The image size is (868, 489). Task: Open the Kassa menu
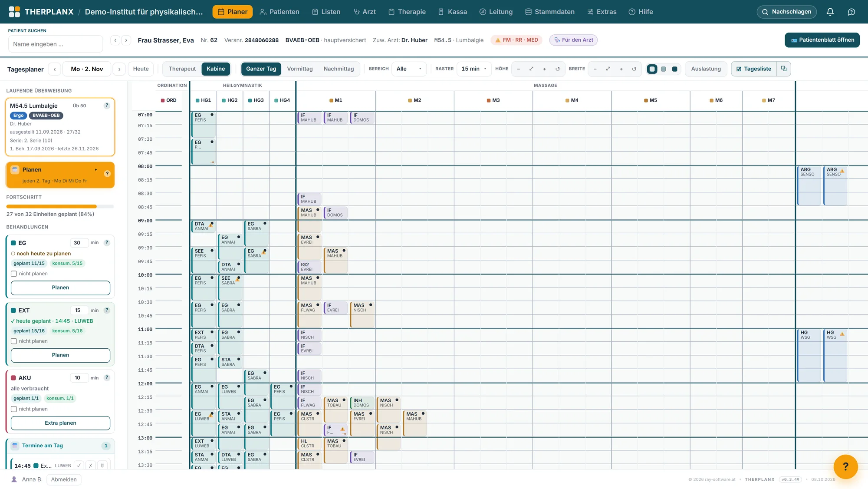tap(452, 12)
